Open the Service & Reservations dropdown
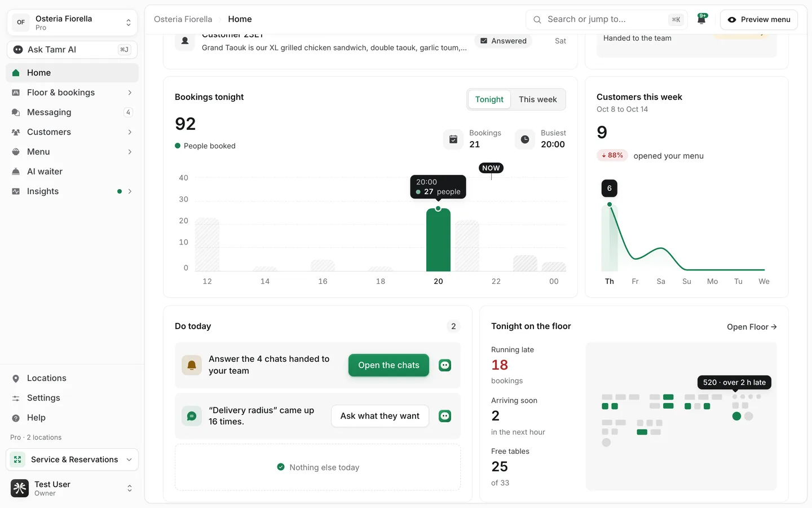This screenshot has width=812, height=508. pyautogui.click(x=72, y=459)
